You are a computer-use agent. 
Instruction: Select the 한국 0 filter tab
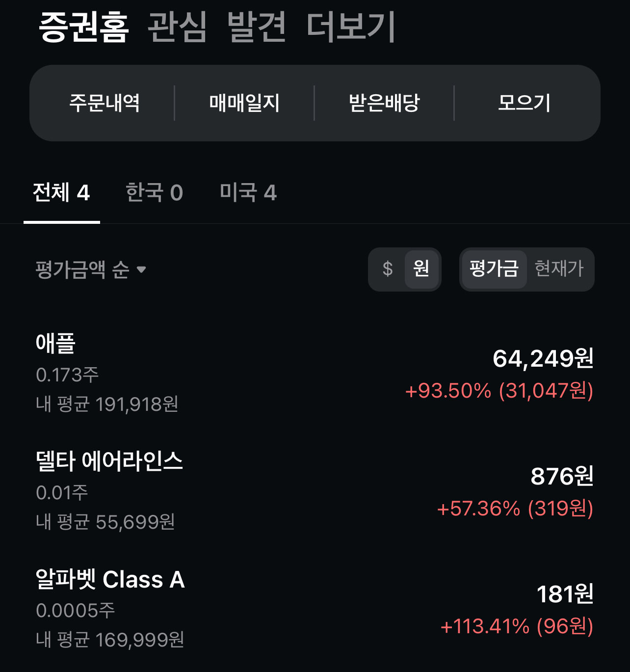[154, 192]
